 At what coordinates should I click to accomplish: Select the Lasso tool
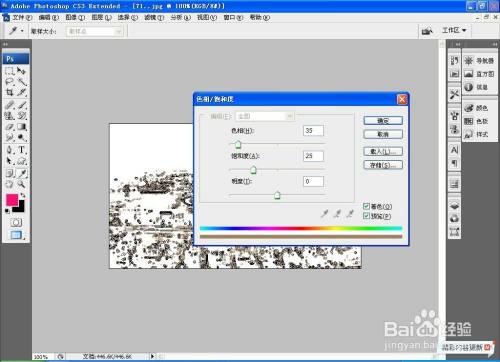click(x=9, y=82)
